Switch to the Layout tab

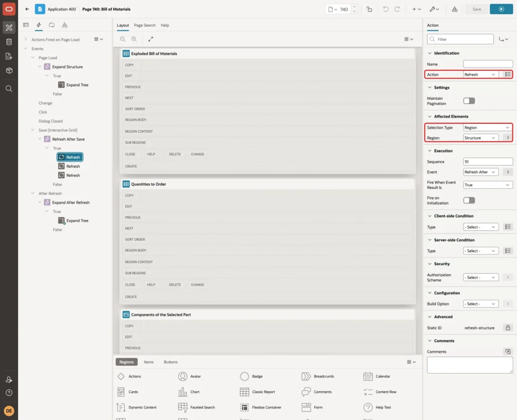point(123,25)
